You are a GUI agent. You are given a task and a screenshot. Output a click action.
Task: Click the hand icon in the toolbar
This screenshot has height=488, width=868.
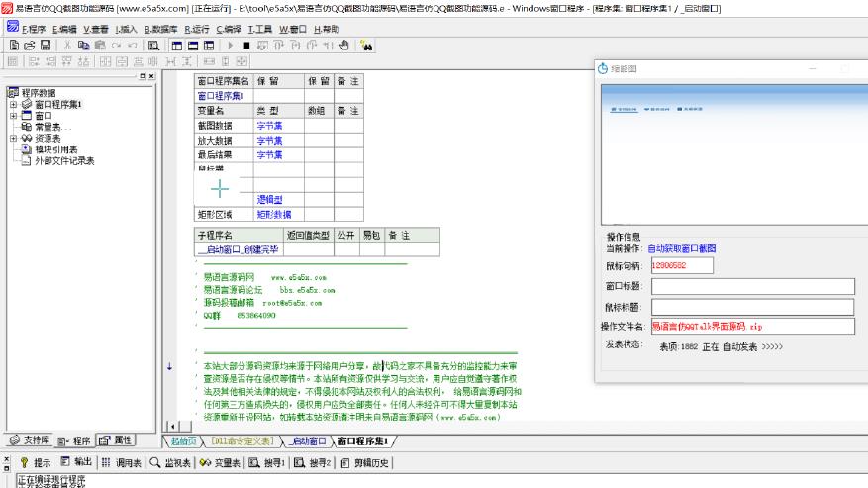pyautogui.click(x=344, y=46)
